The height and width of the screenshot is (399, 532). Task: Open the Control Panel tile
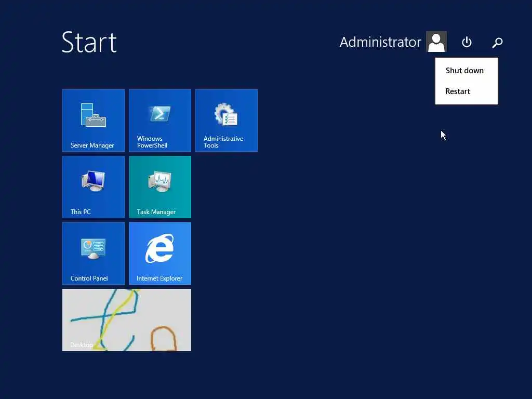click(94, 254)
